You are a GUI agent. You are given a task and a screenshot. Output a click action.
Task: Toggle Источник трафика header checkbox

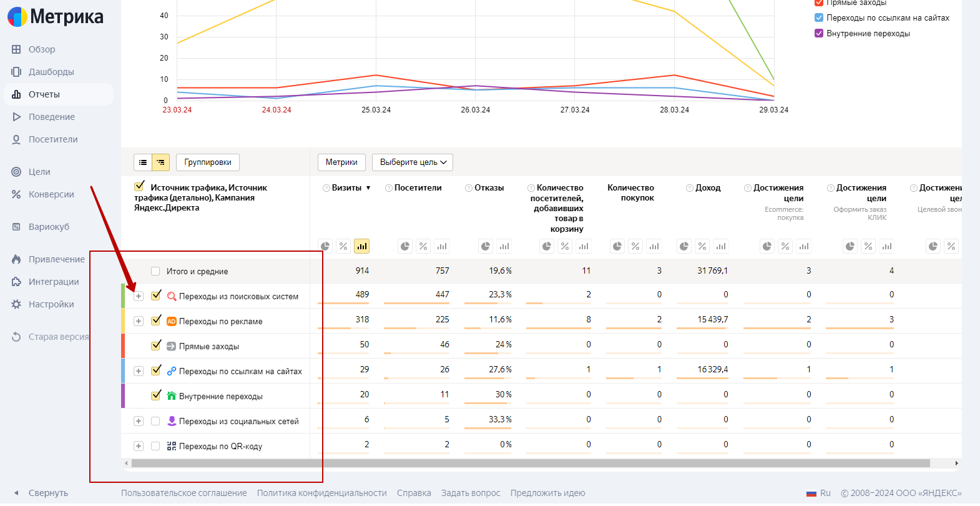click(139, 187)
